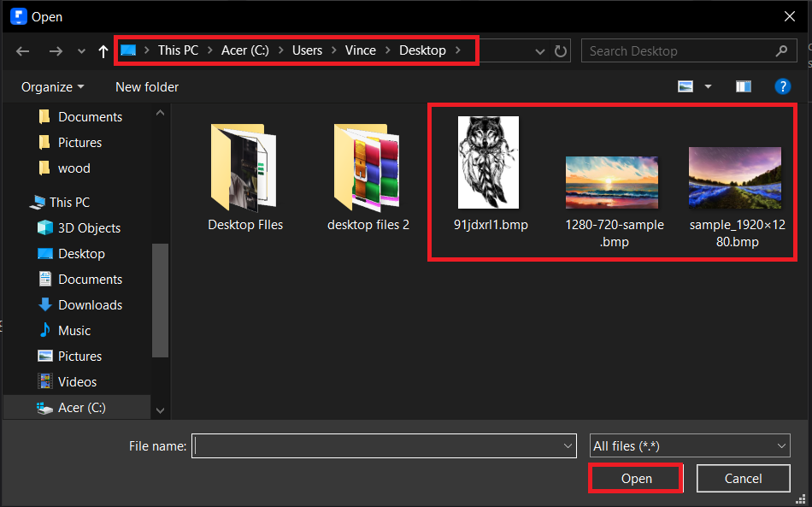812x507 pixels.
Task: Select 3D Objects in the sidebar
Action: pos(84,227)
